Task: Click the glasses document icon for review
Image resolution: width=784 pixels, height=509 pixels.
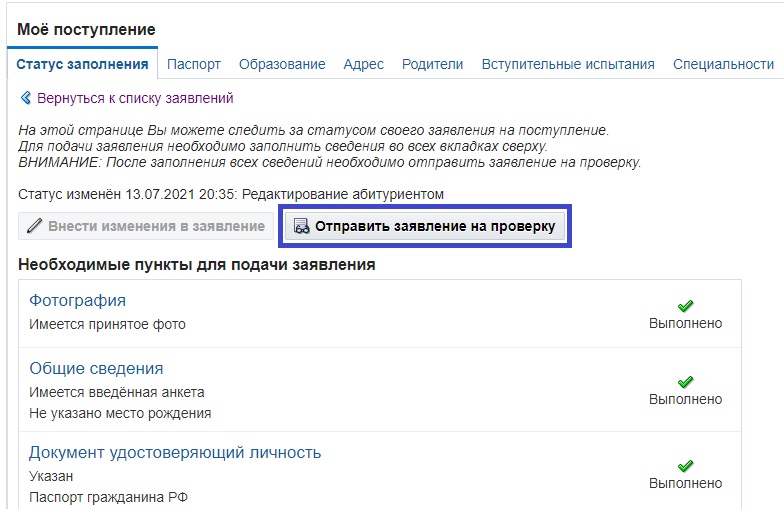Action: (301, 226)
